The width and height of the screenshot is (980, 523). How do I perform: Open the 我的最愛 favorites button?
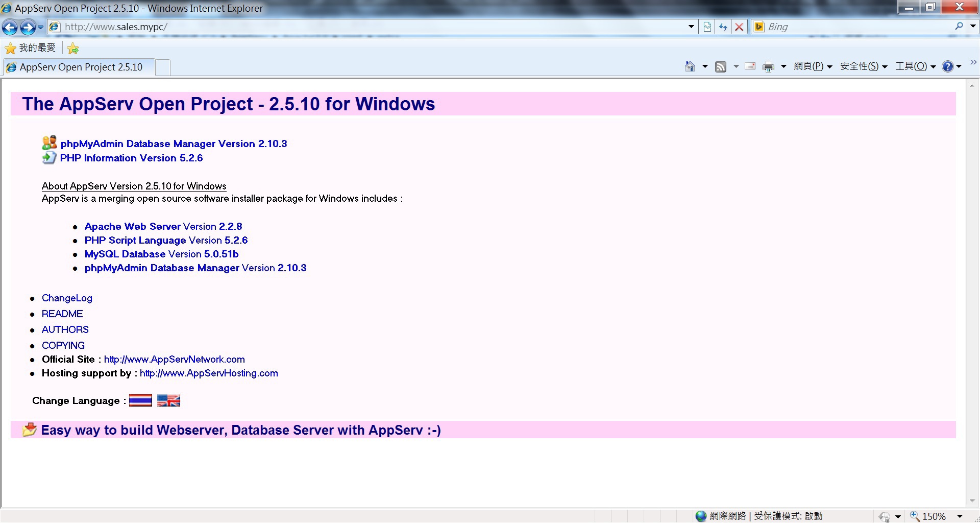click(30, 48)
